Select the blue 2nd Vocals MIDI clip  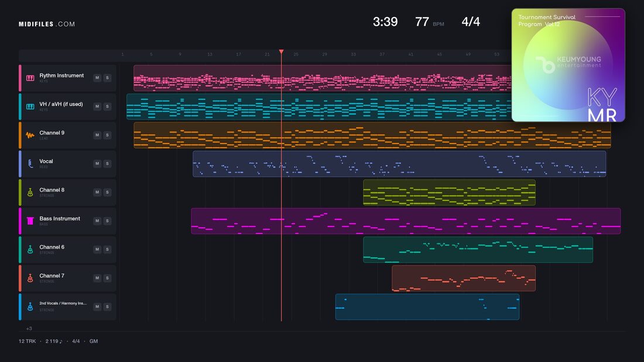[427, 306]
